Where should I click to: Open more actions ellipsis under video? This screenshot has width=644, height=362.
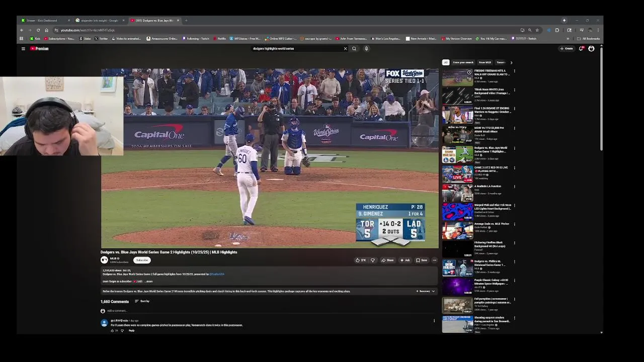coord(434,260)
